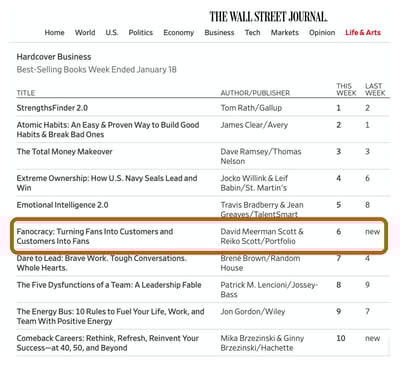Select the Fanocracy book title
This screenshot has width=400, height=368.
pos(95,236)
